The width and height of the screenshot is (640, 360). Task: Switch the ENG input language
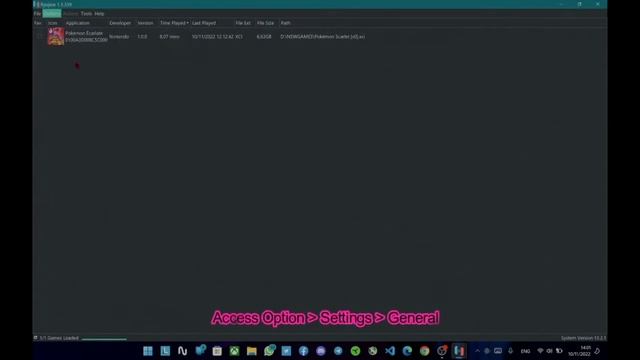click(525, 351)
